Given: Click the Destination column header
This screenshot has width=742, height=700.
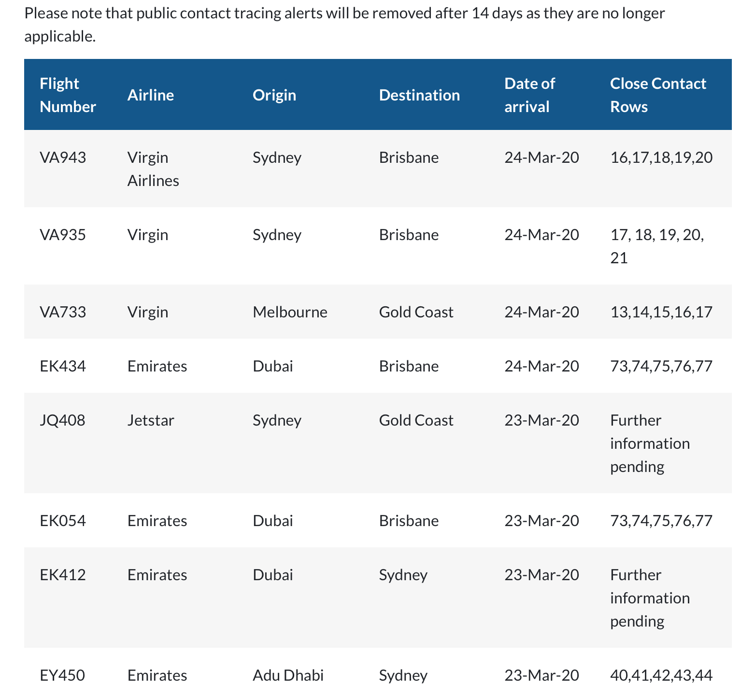Looking at the screenshot, I should [419, 95].
